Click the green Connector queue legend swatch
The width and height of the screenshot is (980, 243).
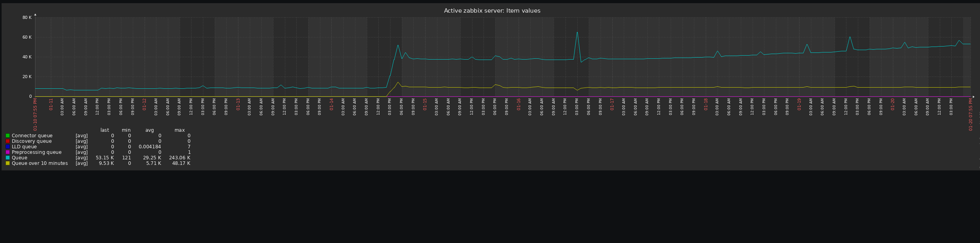pos(7,136)
